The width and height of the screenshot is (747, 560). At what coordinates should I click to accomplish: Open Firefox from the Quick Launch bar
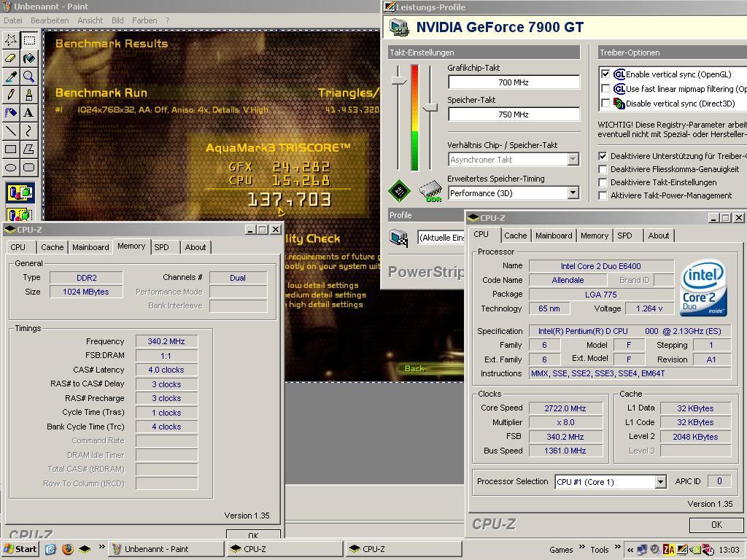(68, 549)
